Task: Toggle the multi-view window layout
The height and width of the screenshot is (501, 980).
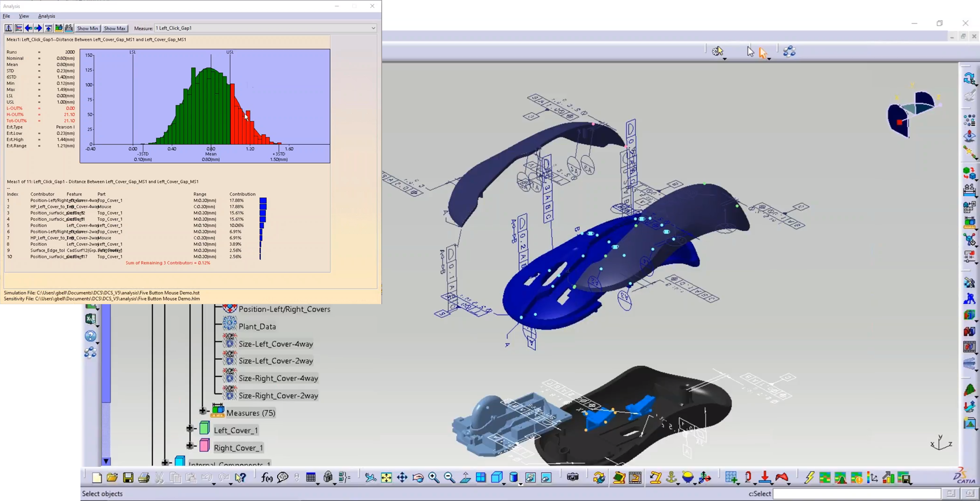Action: click(x=481, y=478)
